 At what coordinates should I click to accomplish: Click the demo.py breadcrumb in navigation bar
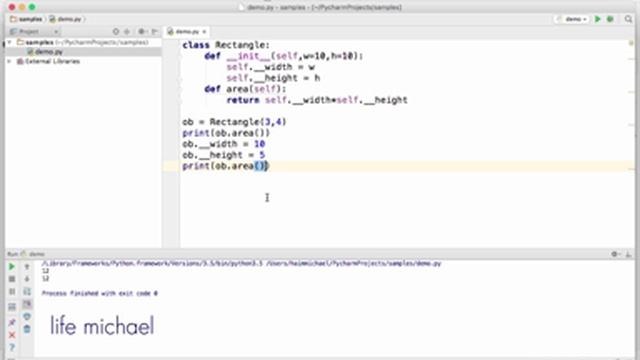click(65, 19)
